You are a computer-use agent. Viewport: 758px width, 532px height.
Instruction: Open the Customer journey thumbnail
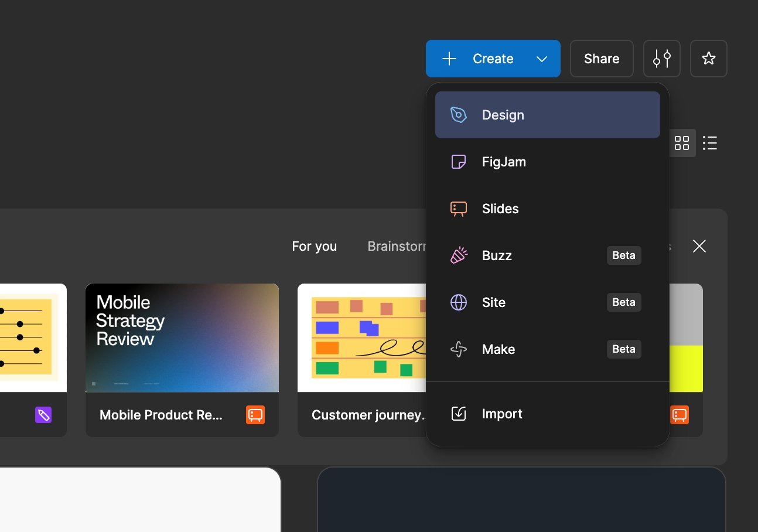coord(362,338)
